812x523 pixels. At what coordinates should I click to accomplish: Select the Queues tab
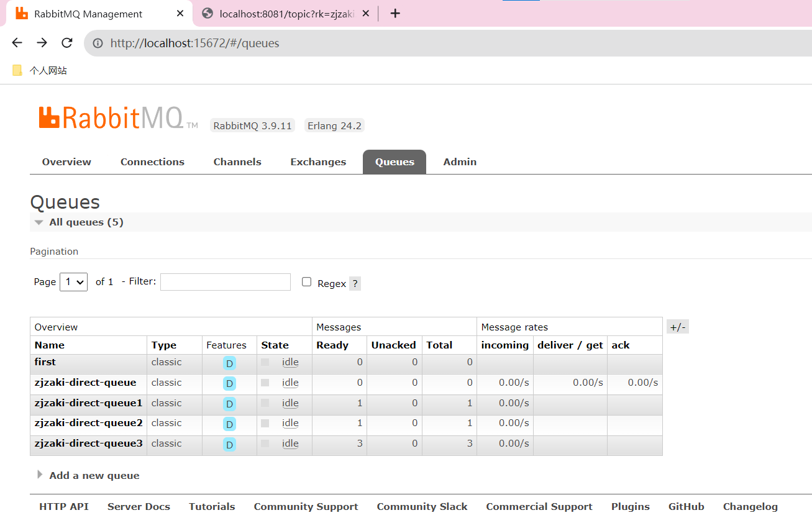tap(395, 161)
